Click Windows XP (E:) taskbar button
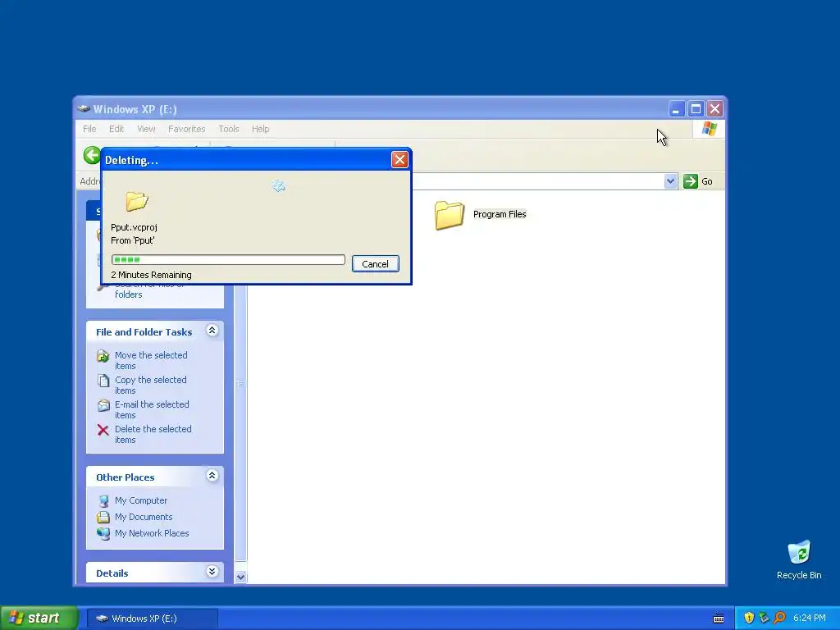The image size is (840, 630). (152, 619)
